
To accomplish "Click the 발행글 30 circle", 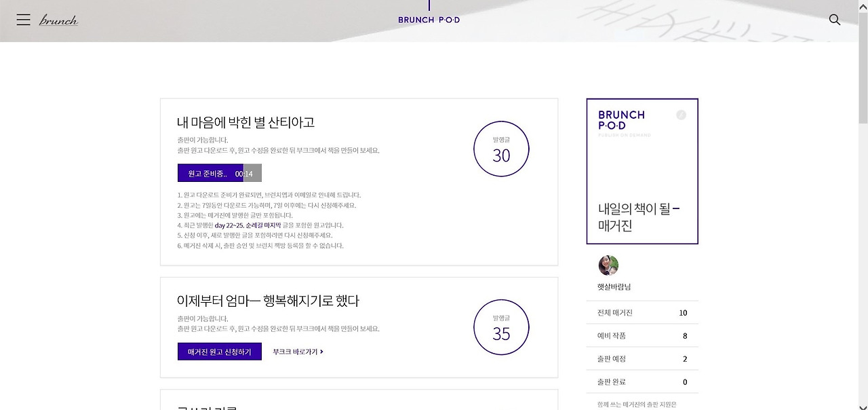I will click(x=501, y=149).
